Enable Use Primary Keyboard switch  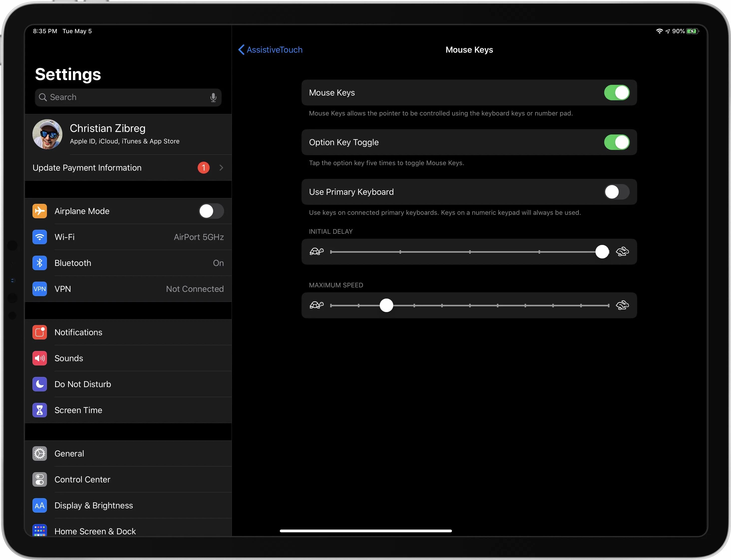(x=616, y=192)
